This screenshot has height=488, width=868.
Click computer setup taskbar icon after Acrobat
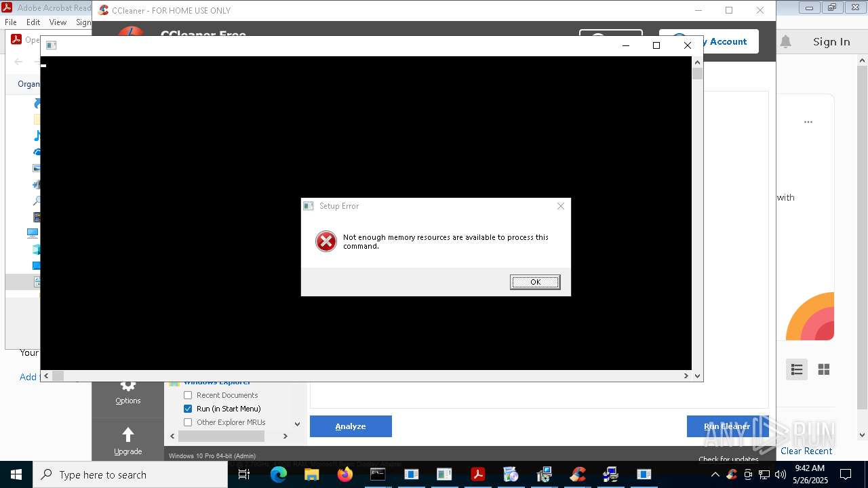point(544,474)
